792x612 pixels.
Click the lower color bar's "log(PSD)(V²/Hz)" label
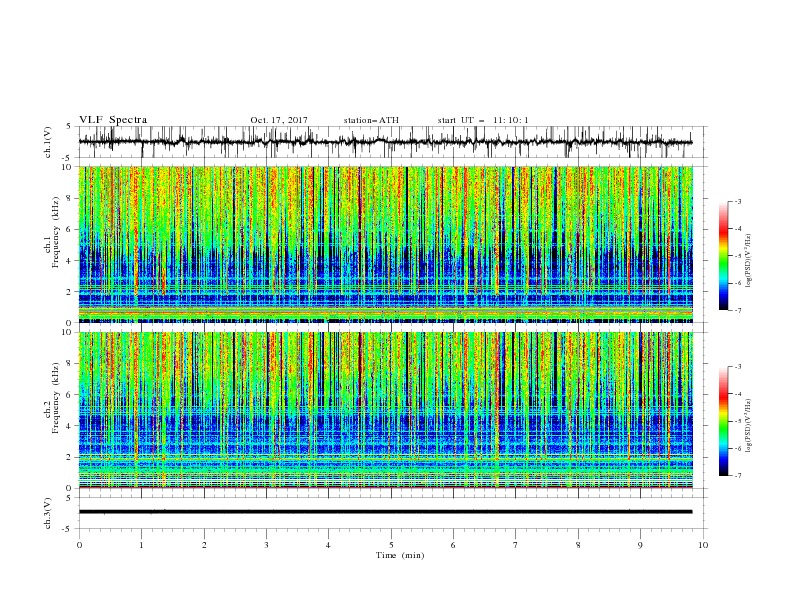point(749,426)
